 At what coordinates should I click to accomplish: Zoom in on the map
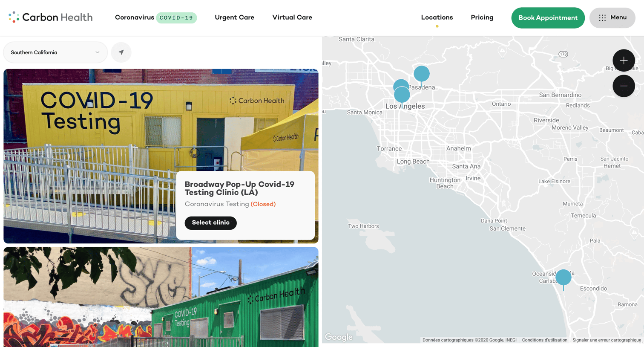[624, 61]
